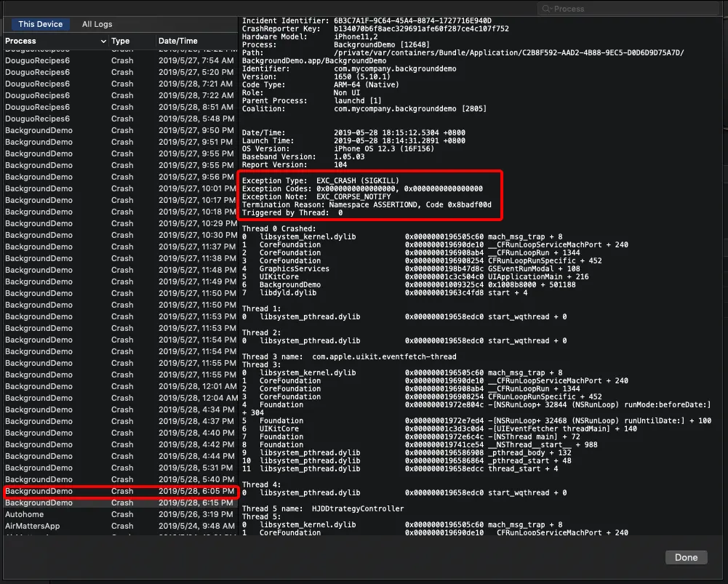Click Thread 0 Crashed heading
This screenshot has width=728, height=584.
279,229
